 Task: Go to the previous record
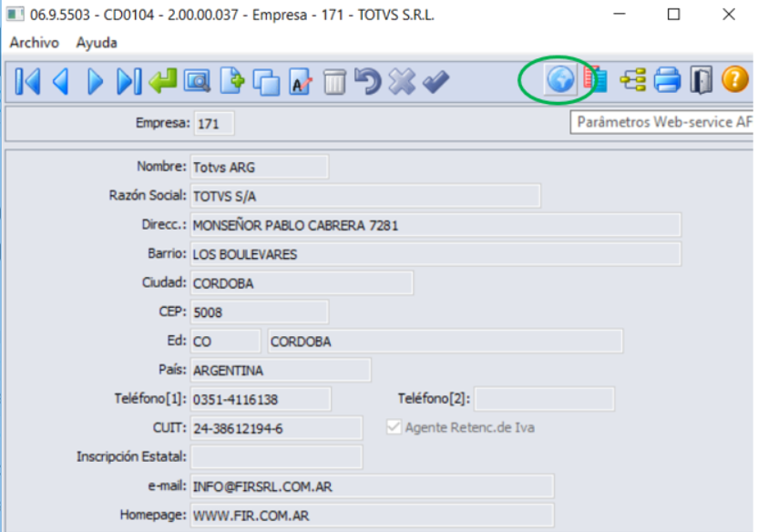61,81
